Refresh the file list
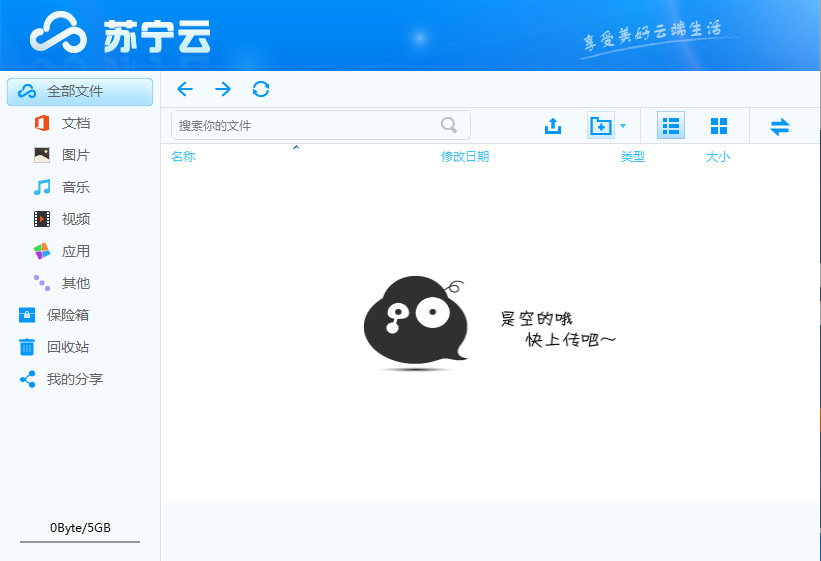 point(261,89)
